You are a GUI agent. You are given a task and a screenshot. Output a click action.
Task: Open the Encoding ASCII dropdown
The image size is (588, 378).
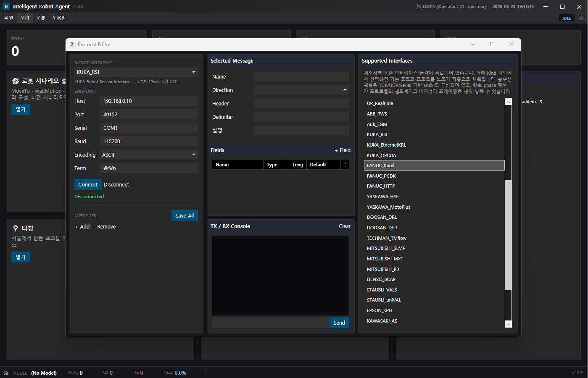point(149,155)
